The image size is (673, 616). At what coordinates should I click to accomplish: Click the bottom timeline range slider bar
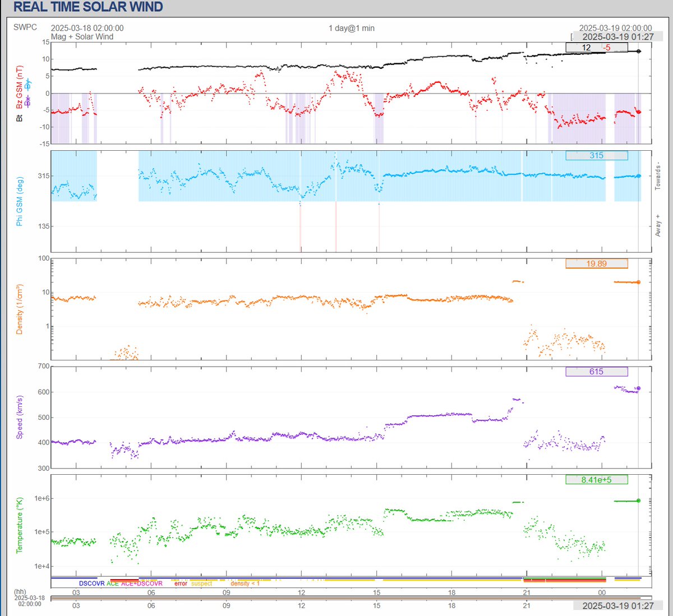tap(351, 599)
